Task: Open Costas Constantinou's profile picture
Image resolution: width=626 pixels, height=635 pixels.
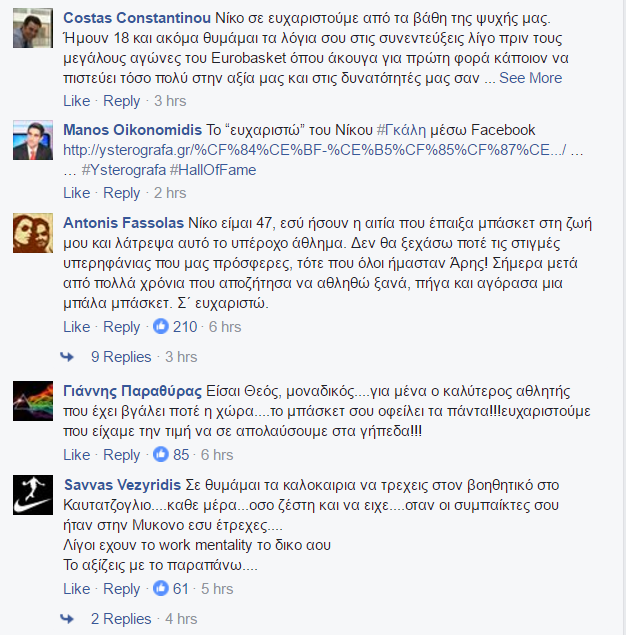Action: (33, 28)
